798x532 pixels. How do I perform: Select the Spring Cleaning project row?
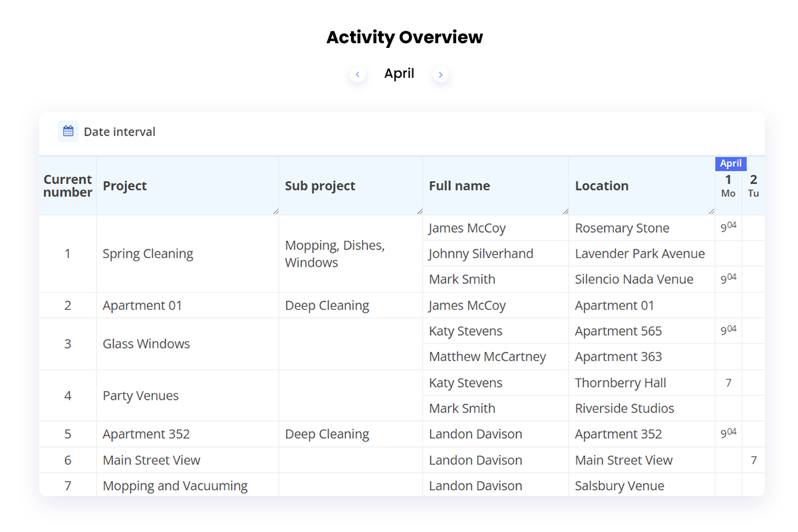148,253
